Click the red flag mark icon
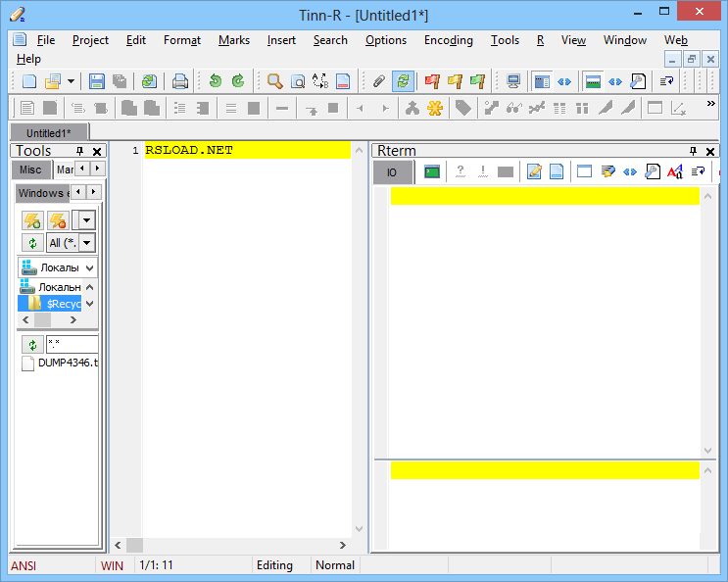This screenshot has width=728, height=582. (432, 81)
